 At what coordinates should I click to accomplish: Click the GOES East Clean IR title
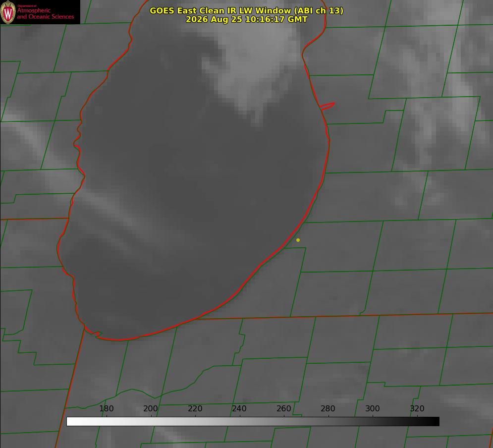click(x=246, y=10)
